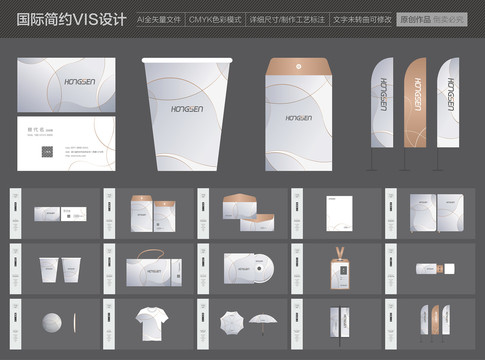Viewport: 485px width, 360px height.
Task: Click the handbag mockup with brown handle
Action: tap(154, 268)
